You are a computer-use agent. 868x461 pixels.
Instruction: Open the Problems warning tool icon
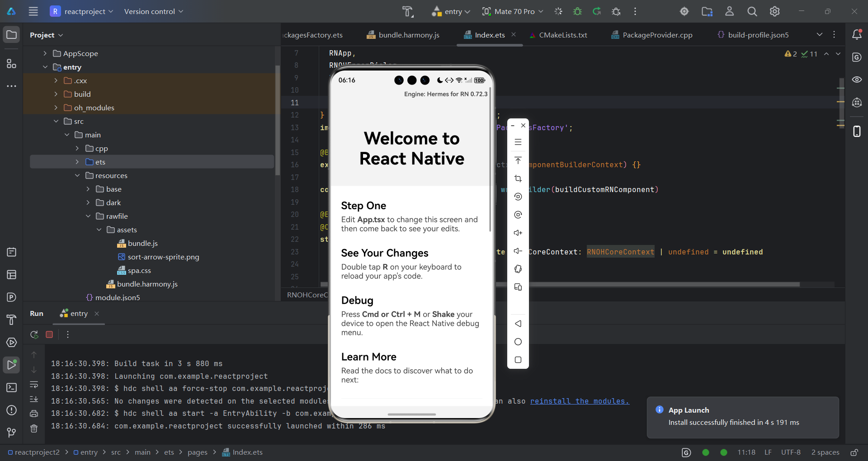pyautogui.click(x=11, y=410)
